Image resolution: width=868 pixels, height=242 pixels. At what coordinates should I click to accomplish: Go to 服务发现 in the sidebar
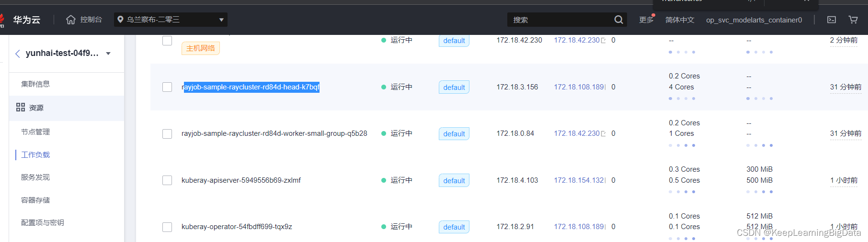coord(35,177)
